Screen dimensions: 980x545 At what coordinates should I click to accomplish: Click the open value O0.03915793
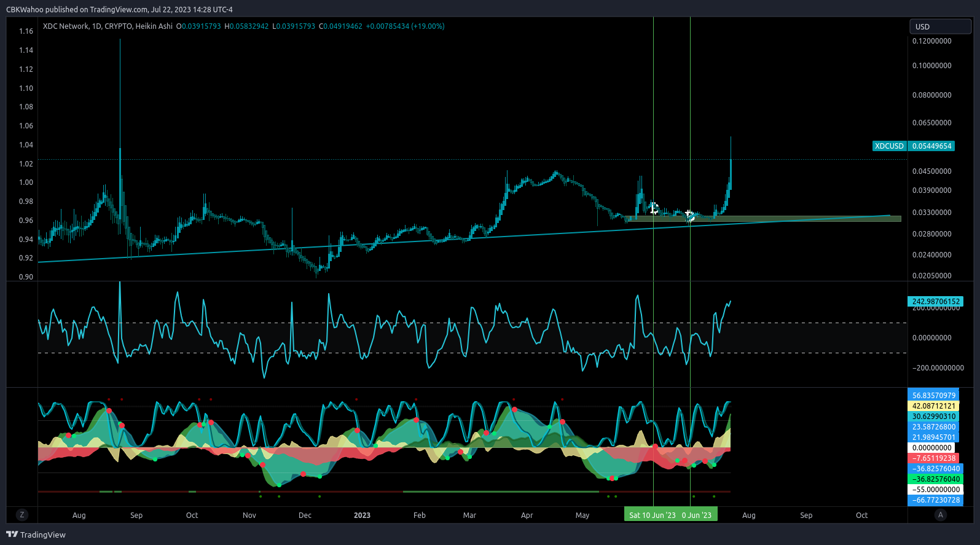(198, 26)
